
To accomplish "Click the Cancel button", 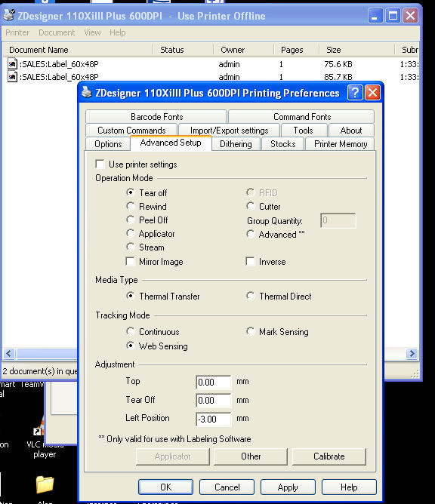I will click(x=227, y=487).
